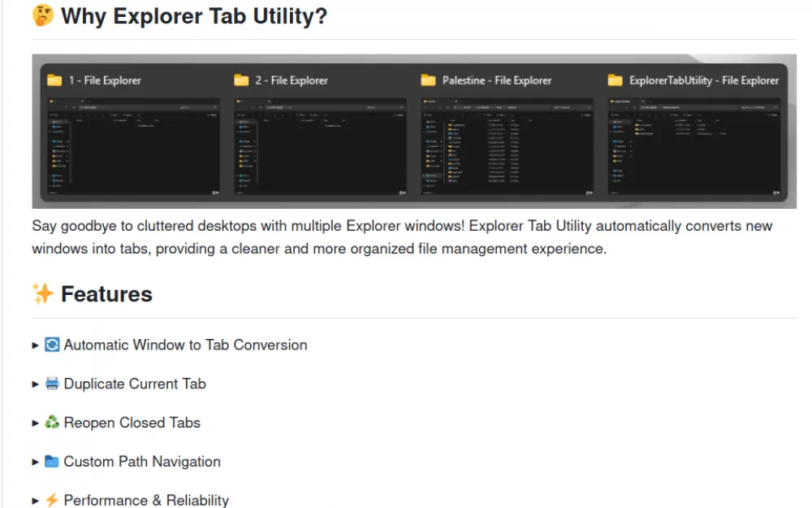The height and width of the screenshot is (508, 812).
Task: Expand the Automatic Window to Tab Conversion triangle
Action: click(x=35, y=345)
